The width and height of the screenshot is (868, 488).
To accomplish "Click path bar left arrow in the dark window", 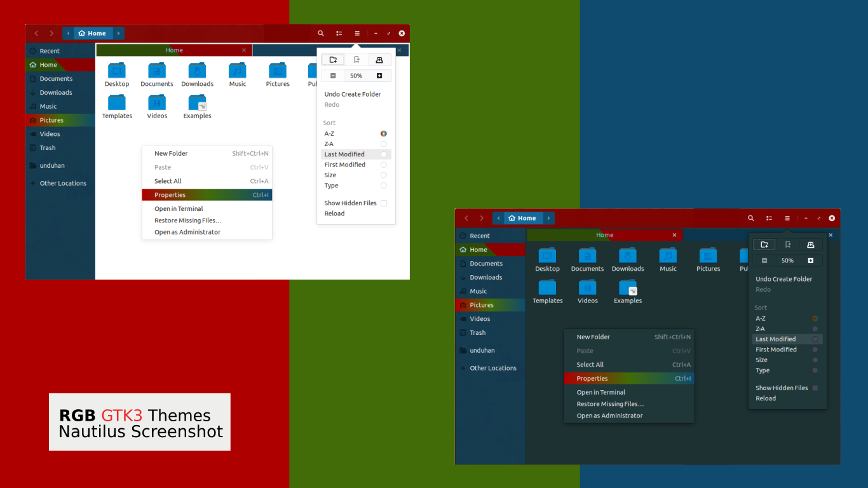I will tap(498, 218).
